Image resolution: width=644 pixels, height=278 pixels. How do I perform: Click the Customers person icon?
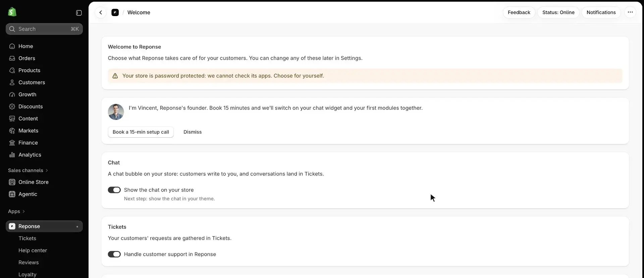(12, 82)
